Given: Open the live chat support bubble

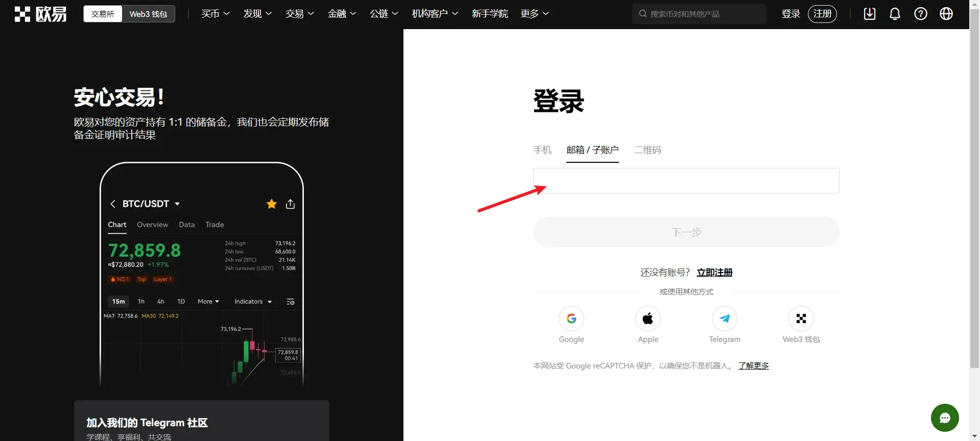Looking at the screenshot, I should [945, 418].
